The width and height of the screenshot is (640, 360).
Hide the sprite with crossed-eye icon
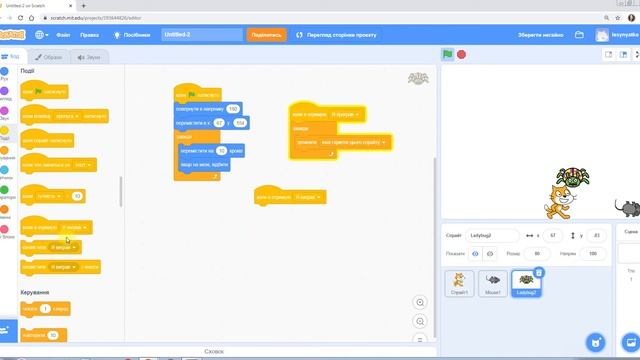pos(490,253)
